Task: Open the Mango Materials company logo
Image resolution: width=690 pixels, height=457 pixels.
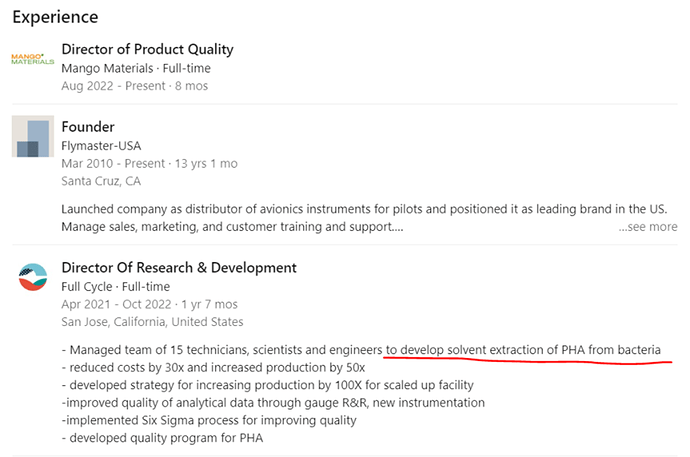Action: (33, 59)
